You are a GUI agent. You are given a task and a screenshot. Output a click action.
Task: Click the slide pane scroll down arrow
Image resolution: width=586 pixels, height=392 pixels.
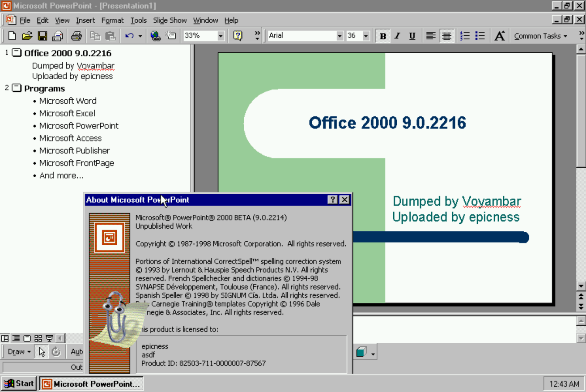(581, 286)
